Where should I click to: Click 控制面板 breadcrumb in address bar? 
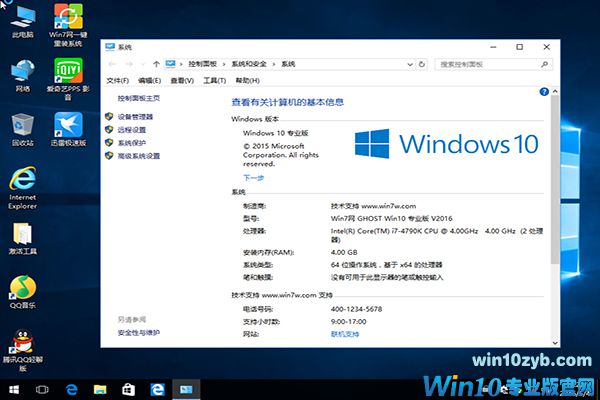click(x=202, y=64)
